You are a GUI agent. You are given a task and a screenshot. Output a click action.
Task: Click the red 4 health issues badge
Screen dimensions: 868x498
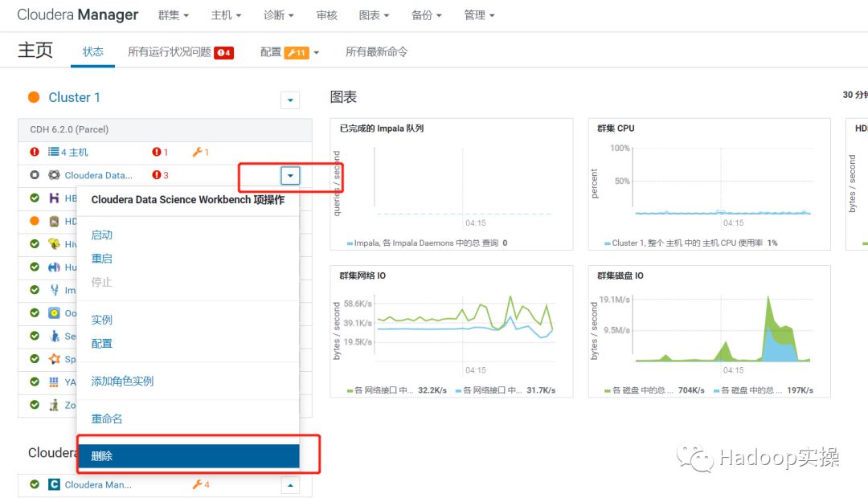pyautogui.click(x=224, y=52)
